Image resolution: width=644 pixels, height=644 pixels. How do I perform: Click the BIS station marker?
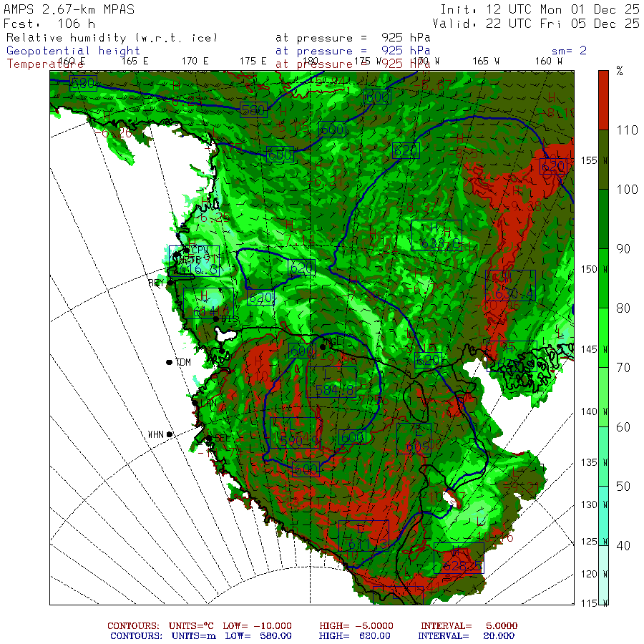(x=216, y=318)
